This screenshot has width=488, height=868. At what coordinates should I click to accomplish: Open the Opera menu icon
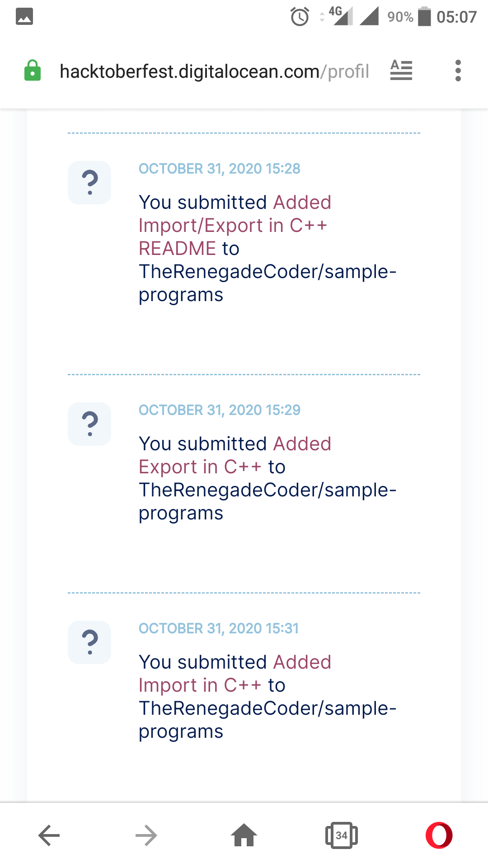439,835
